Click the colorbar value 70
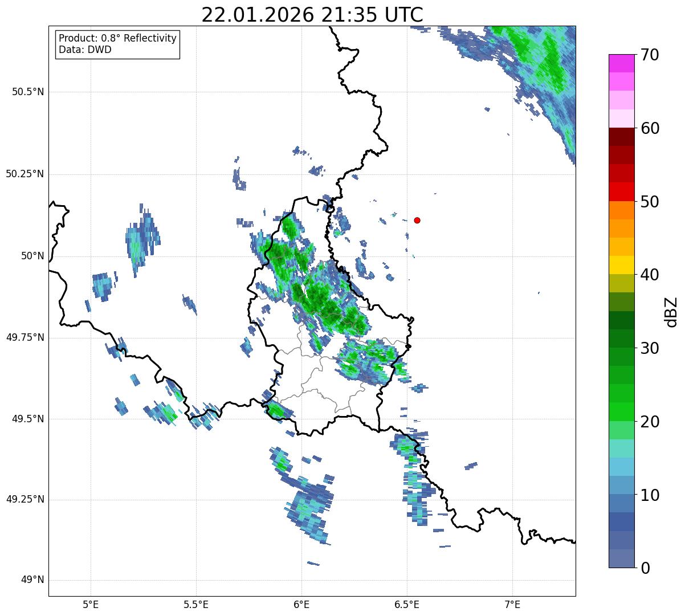The width and height of the screenshot is (685, 616). click(649, 55)
